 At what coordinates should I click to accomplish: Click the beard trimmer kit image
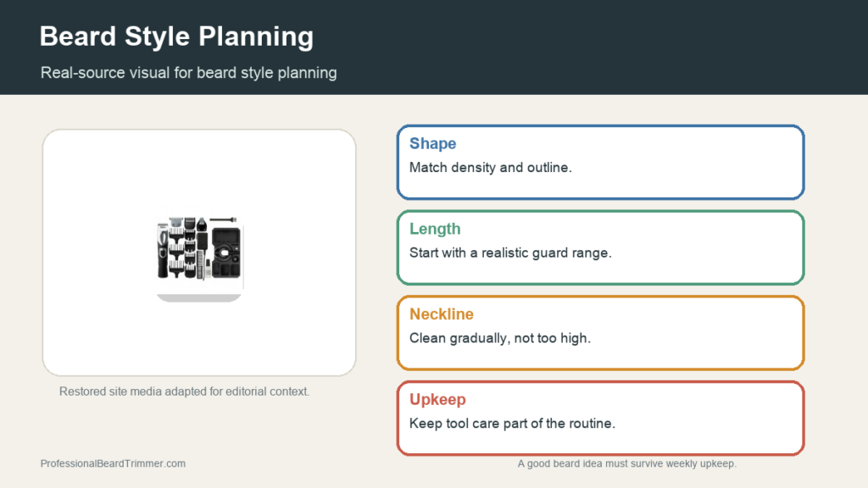[199, 252]
